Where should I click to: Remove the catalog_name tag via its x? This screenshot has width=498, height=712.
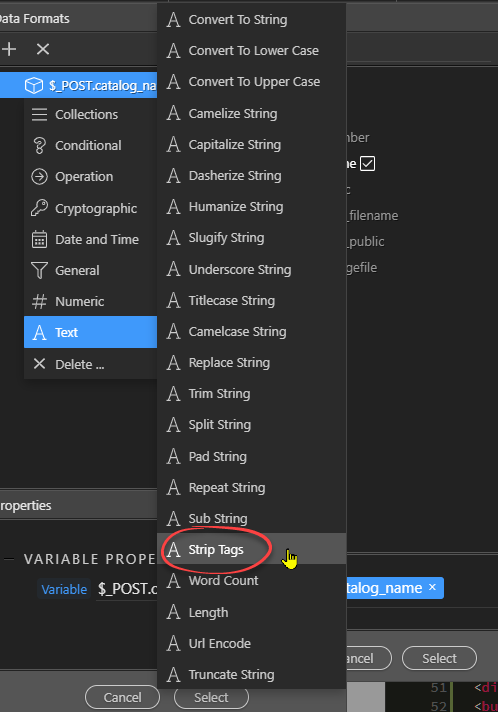tap(432, 587)
